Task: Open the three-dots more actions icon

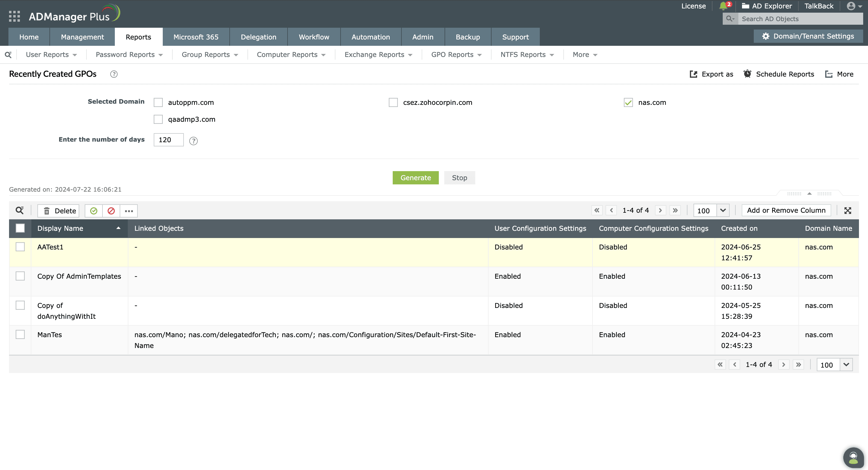Action: 129,211
